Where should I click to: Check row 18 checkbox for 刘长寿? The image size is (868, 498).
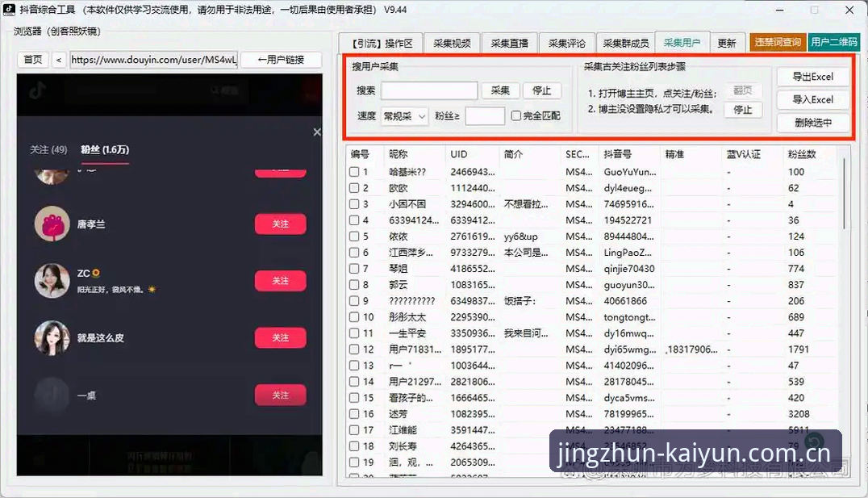(x=354, y=446)
